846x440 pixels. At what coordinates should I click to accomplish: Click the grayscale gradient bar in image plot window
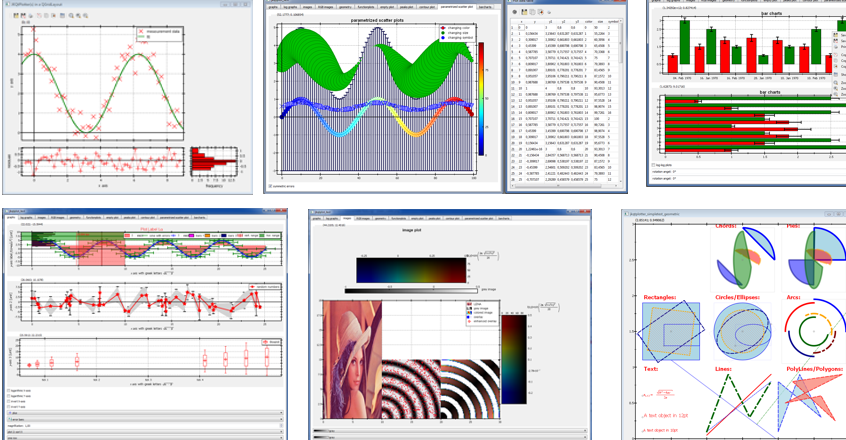(411, 291)
